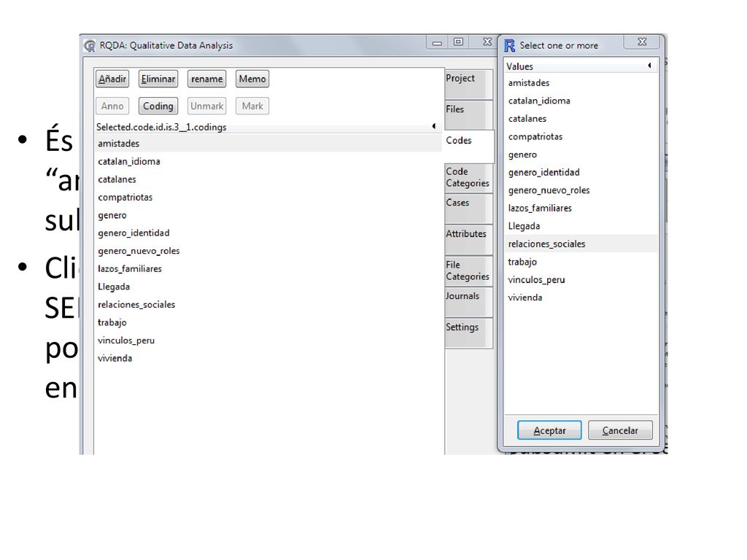Close the 'Select one or more' dialog
The height and width of the screenshot is (560, 747).
642,42
